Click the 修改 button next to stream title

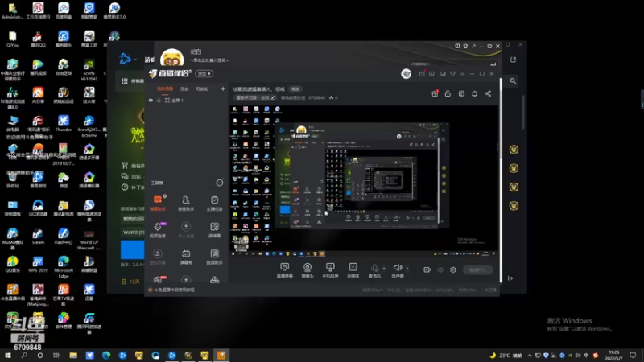(295, 89)
